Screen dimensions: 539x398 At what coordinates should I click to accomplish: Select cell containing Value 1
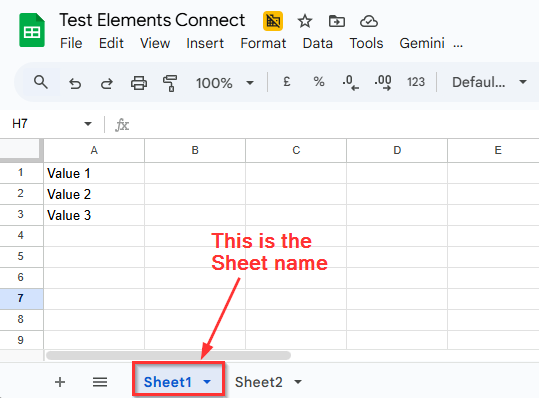tap(94, 173)
